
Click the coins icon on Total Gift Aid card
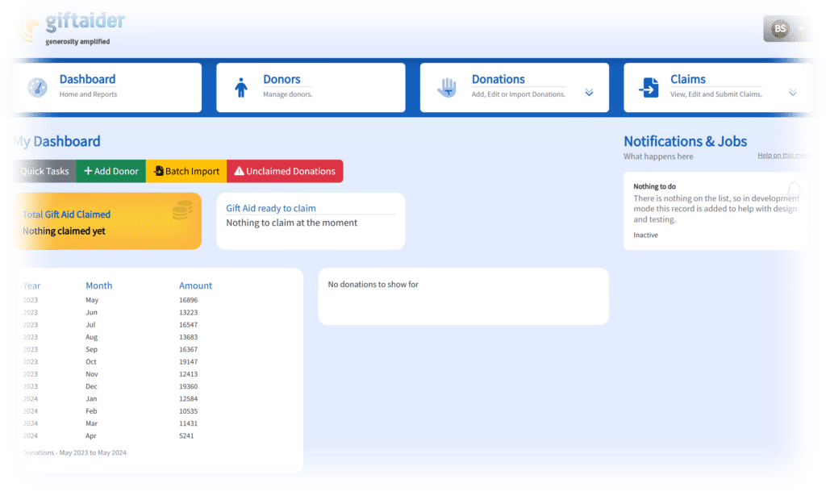tap(182, 208)
